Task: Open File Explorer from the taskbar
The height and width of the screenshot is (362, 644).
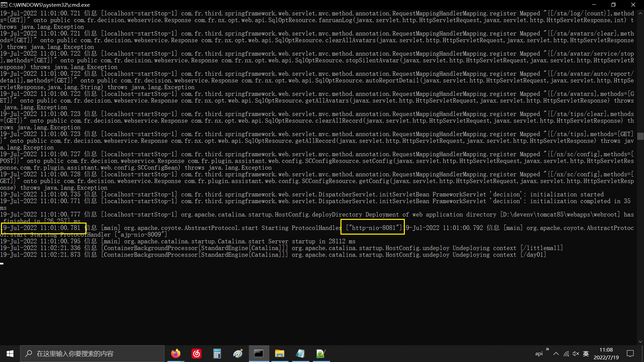Action: (x=279, y=354)
